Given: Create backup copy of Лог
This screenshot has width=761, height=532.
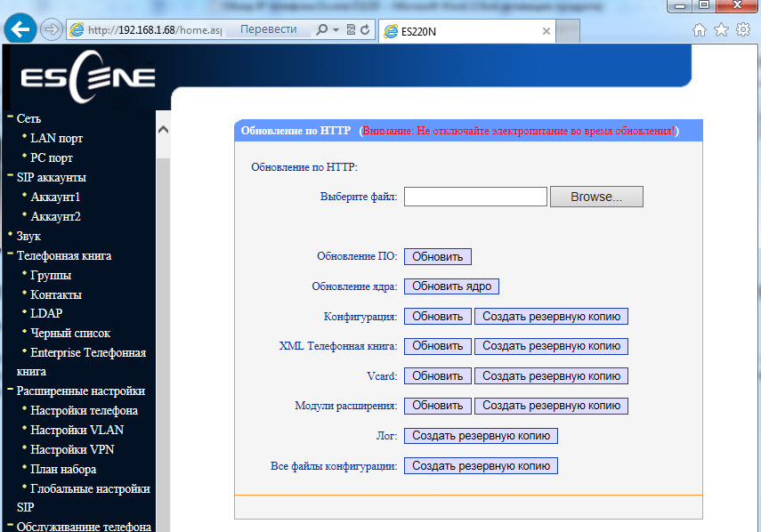Looking at the screenshot, I should tap(481, 436).
